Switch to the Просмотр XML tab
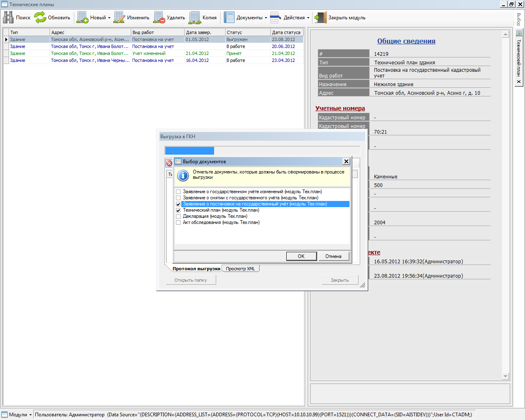This screenshot has height=420, width=525. coord(240,269)
